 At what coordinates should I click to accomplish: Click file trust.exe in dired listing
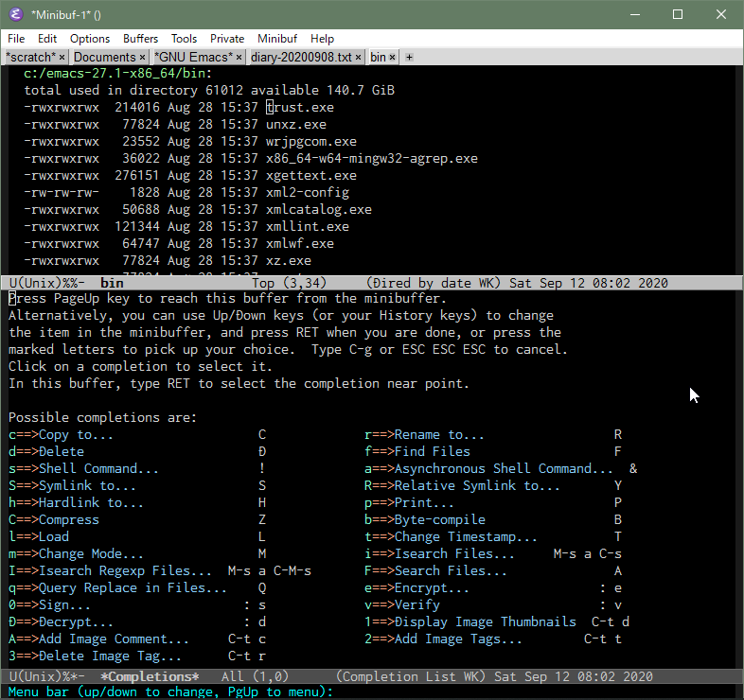300,108
